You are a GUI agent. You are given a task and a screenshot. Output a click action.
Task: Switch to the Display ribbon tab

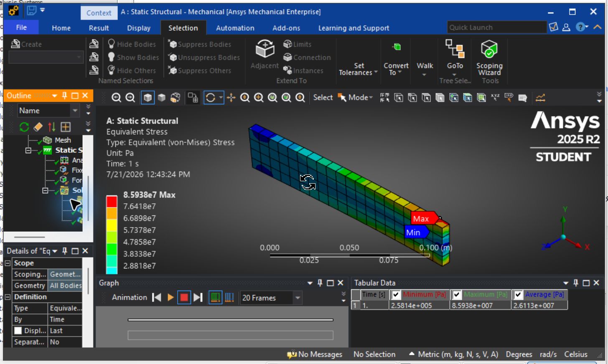coord(139,28)
